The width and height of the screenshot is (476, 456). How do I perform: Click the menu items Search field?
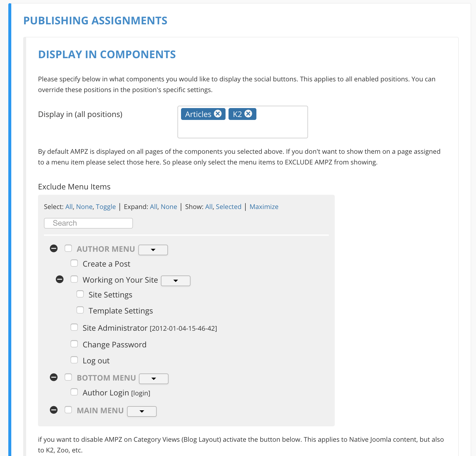pyautogui.click(x=88, y=223)
